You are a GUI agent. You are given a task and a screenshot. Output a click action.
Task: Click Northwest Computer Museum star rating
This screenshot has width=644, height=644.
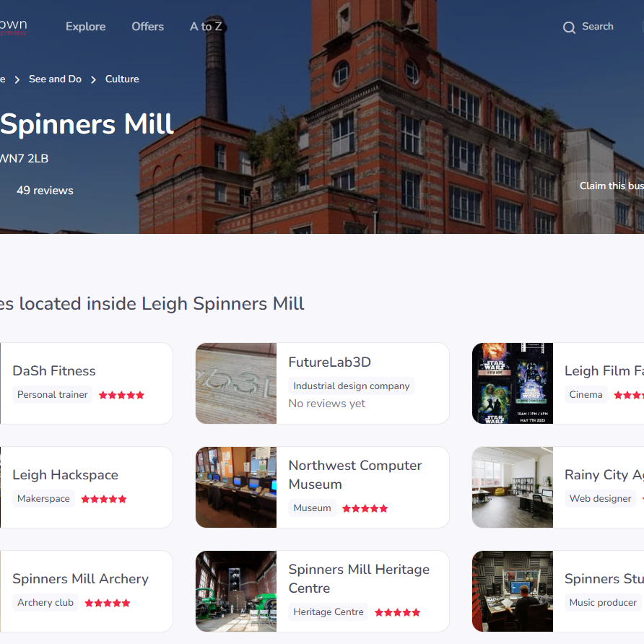365,508
